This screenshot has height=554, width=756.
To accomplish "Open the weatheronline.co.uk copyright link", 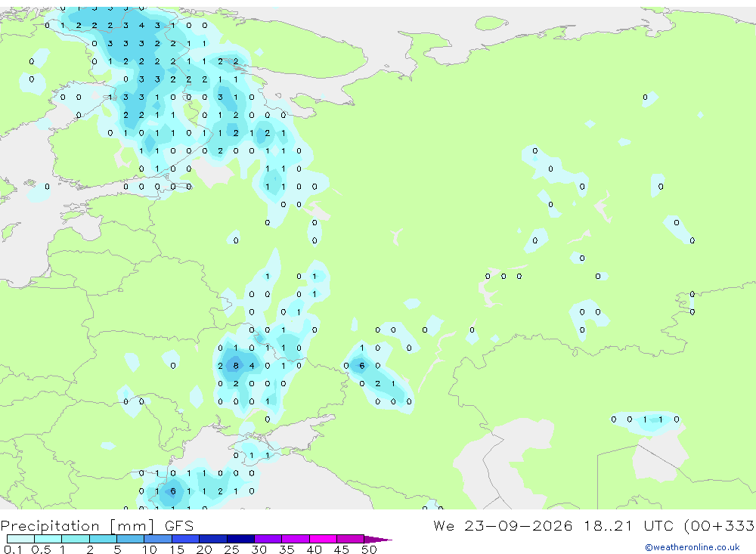I will [x=692, y=547].
